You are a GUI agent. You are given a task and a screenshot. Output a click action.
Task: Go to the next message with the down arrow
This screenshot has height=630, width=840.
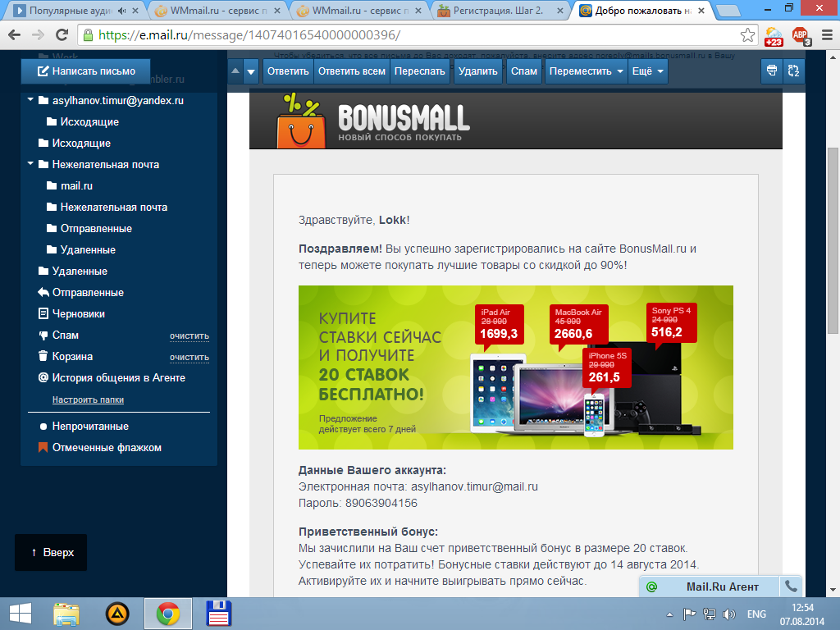[251, 71]
